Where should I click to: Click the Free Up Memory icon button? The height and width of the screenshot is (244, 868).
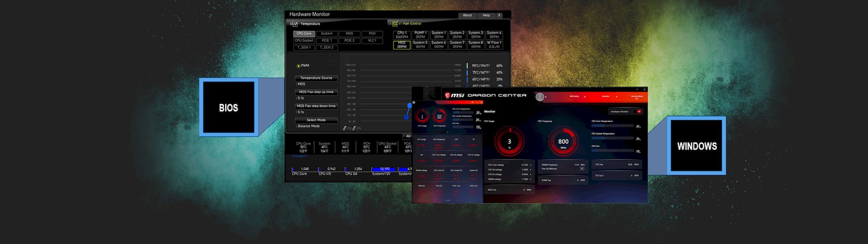[582, 168]
